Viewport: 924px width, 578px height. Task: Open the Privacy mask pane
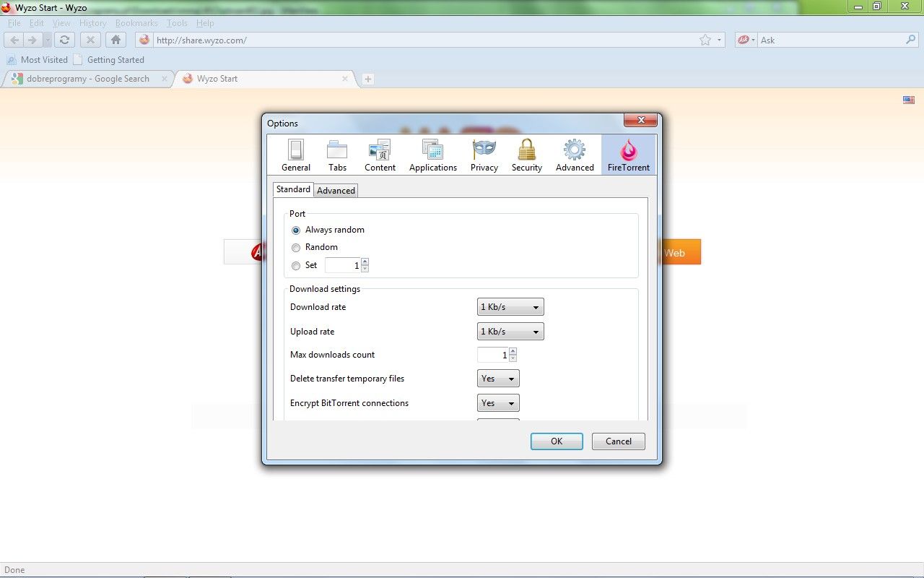pos(484,156)
